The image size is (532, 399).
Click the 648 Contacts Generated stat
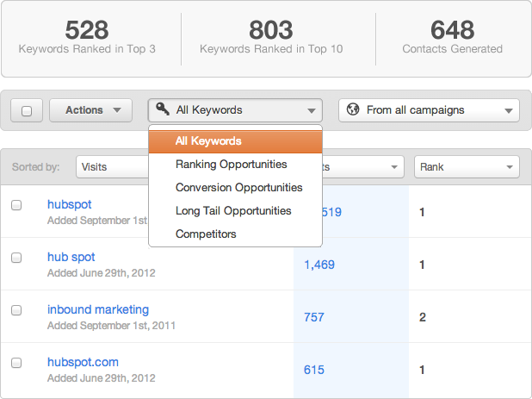452,37
